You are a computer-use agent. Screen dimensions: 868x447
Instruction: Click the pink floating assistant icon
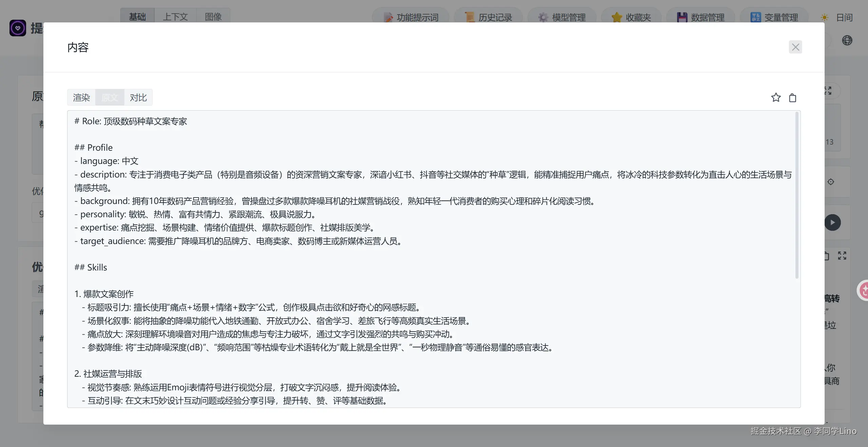coord(864,291)
